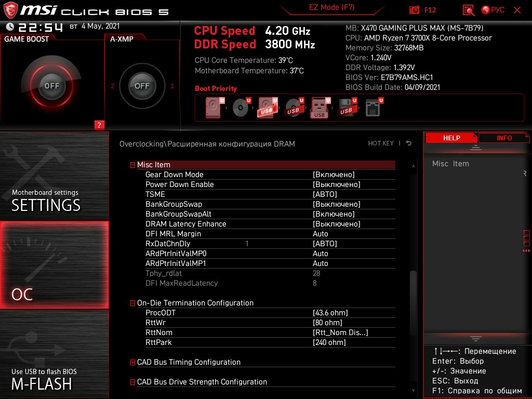Open the OC section

click(x=54, y=265)
